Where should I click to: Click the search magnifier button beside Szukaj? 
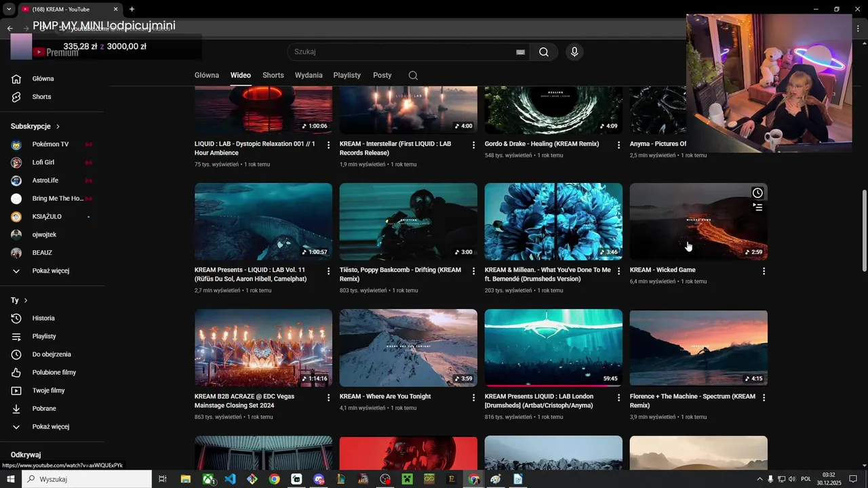pyautogui.click(x=544, y=52)
